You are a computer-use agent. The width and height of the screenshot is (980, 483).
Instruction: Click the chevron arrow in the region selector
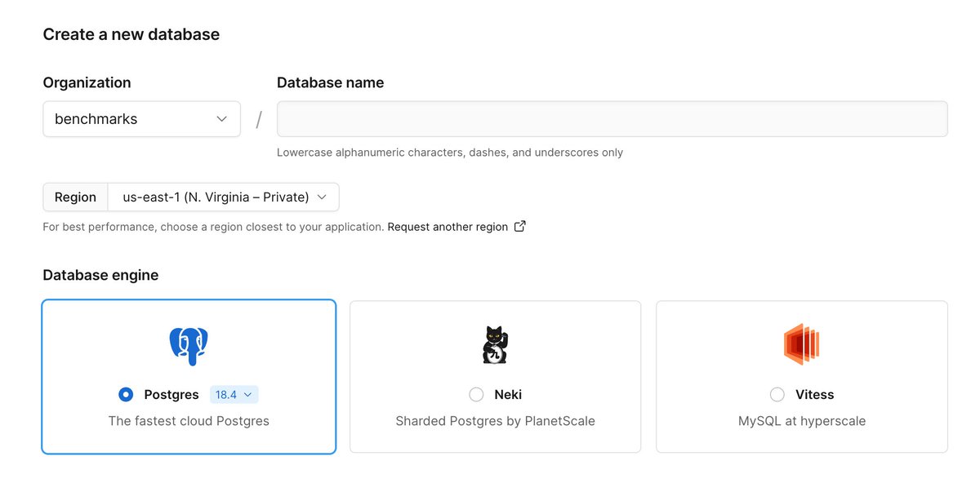[322, 197]
